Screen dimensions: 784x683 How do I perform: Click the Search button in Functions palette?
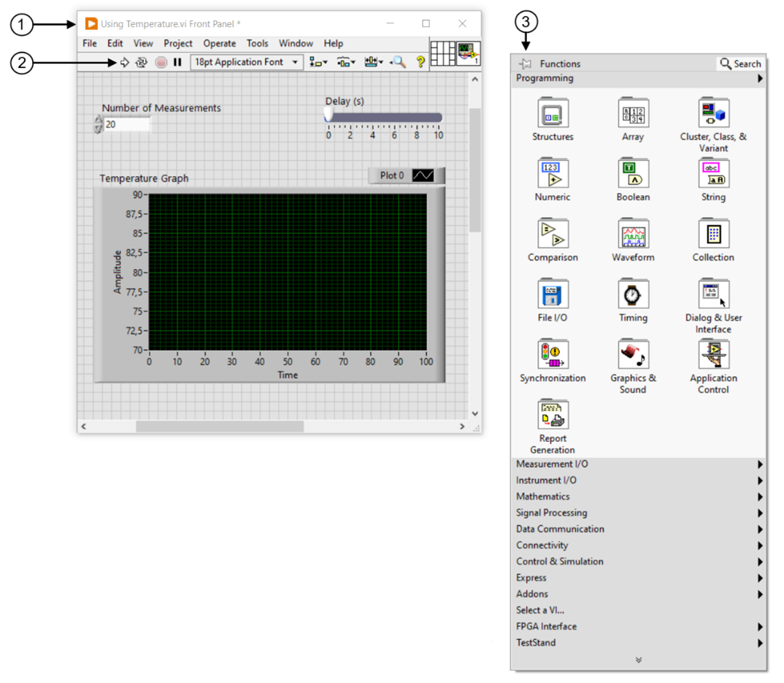tap(740, 64)
